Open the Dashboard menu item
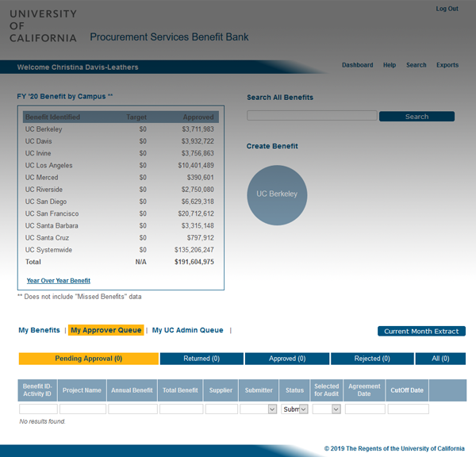Viewport: 476px width, 457px height. click(357, 65)
